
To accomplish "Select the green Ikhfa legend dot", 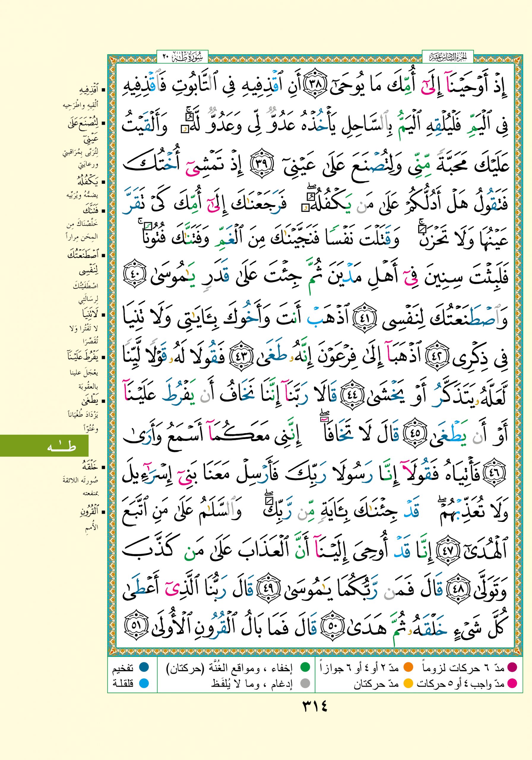I will coord(305,667).
